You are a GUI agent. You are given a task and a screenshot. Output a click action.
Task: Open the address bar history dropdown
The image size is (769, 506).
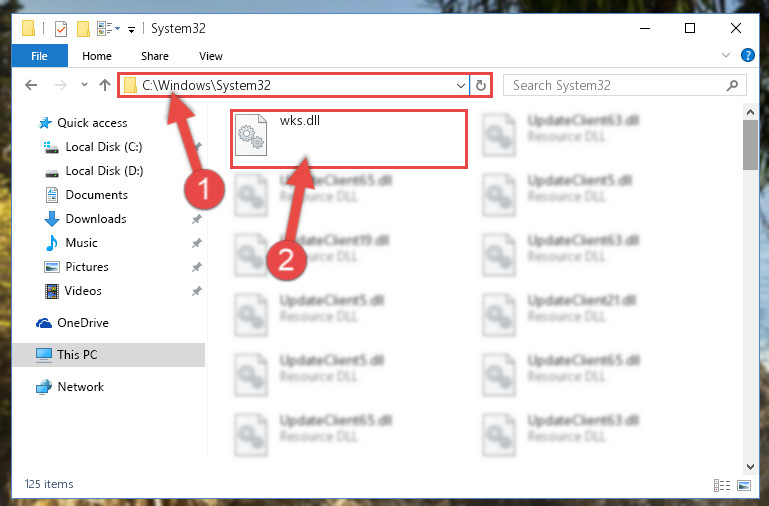[x=461, y=85]
